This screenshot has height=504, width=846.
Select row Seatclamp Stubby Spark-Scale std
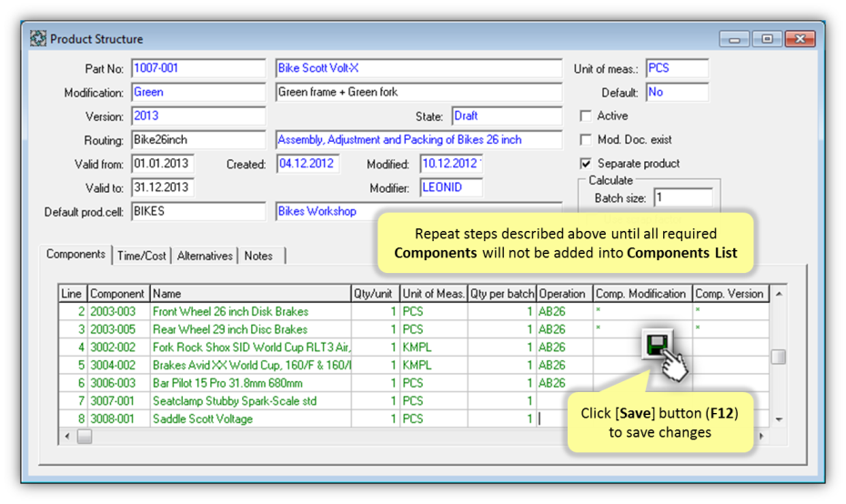414,401
